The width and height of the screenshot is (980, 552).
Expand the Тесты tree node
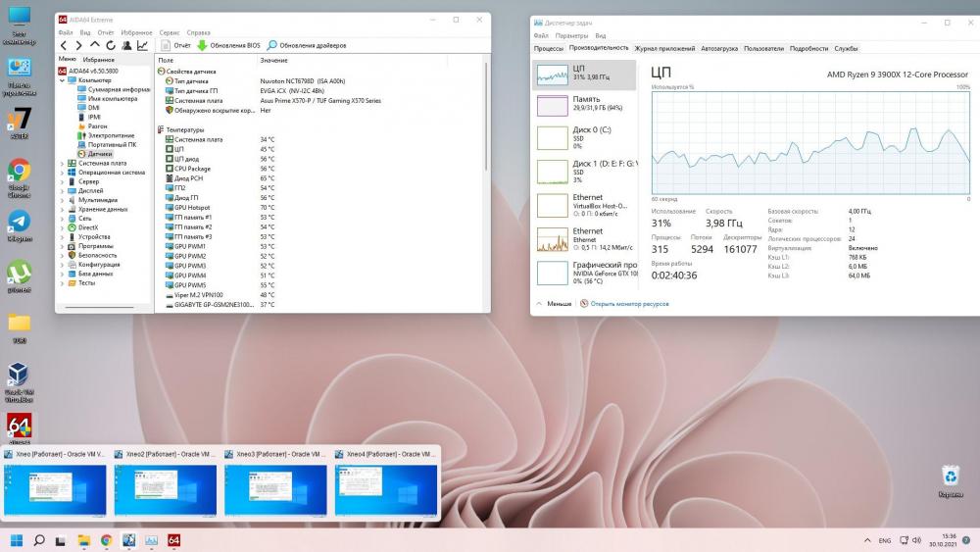tap(62, 283)
